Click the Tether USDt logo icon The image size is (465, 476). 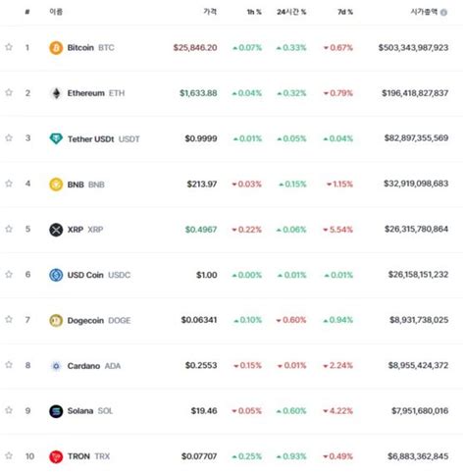click(56, 139)
